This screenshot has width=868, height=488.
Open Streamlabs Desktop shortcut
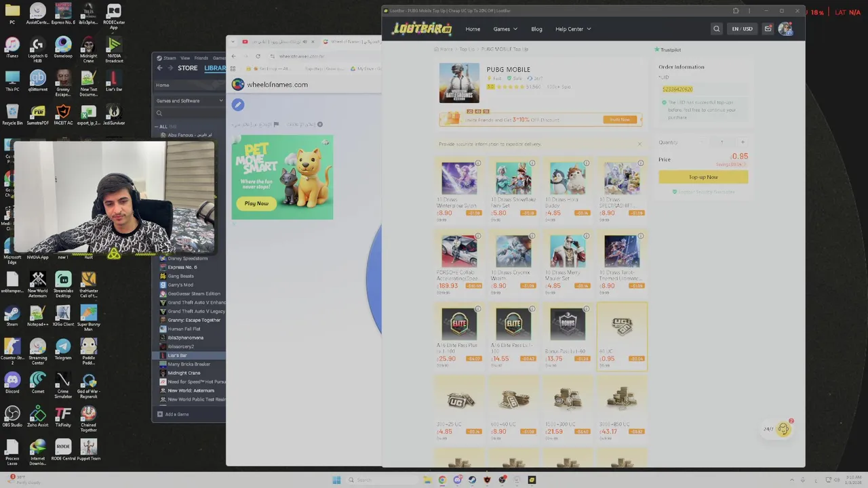63,285
